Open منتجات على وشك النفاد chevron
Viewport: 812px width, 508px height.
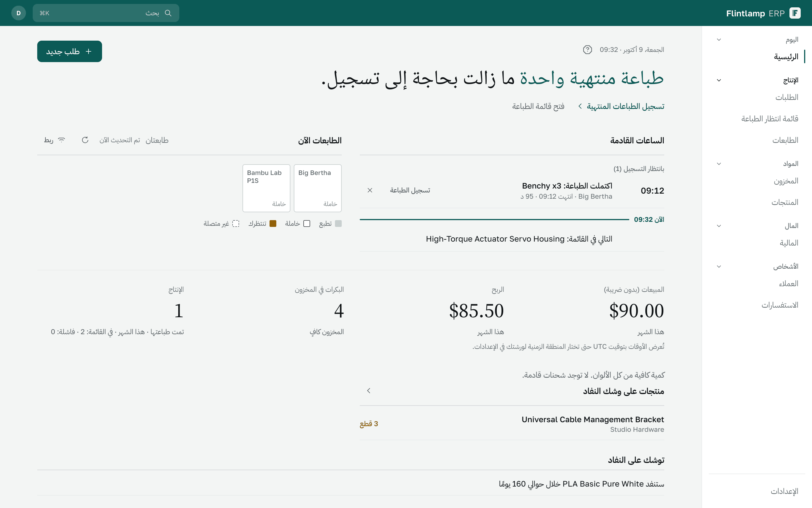point(369,391)
